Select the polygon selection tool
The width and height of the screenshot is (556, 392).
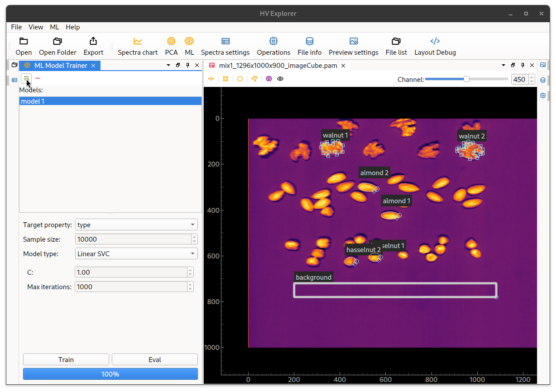254,79
